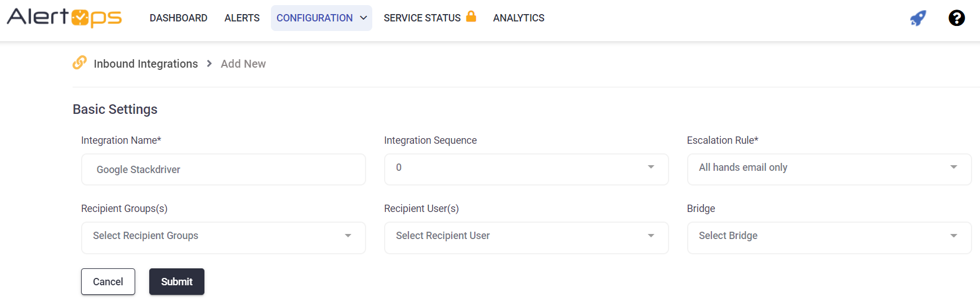Open the Select Recipient Groups dropdown
The width and height of the screenshot is (980, 305).
point(223,236)
